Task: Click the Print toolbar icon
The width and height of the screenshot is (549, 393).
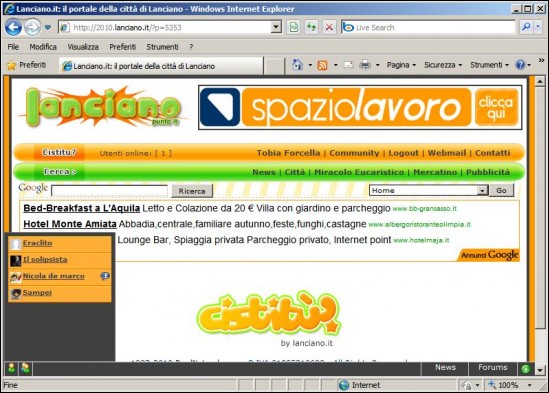Action: click(x=365, y=65)
